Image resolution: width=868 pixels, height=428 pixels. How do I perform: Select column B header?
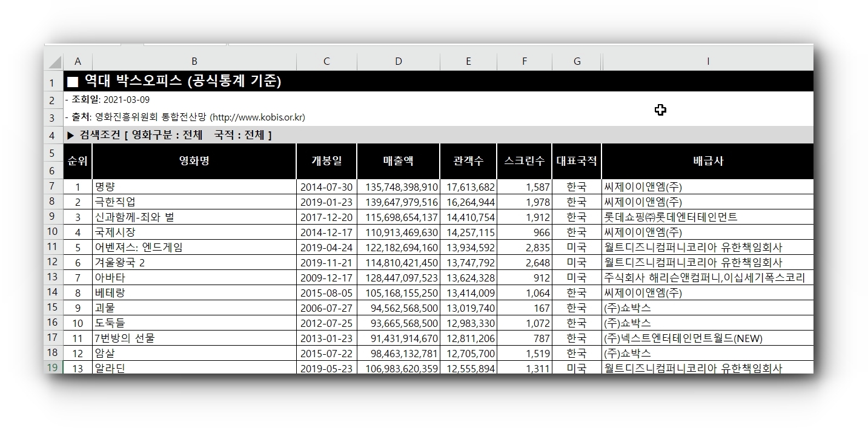pos(194,62)
